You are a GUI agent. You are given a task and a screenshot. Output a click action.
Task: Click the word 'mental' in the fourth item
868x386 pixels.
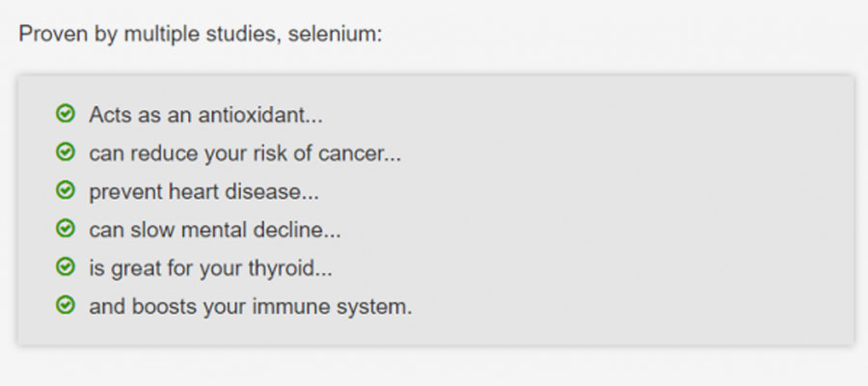[x=214, y=230]
